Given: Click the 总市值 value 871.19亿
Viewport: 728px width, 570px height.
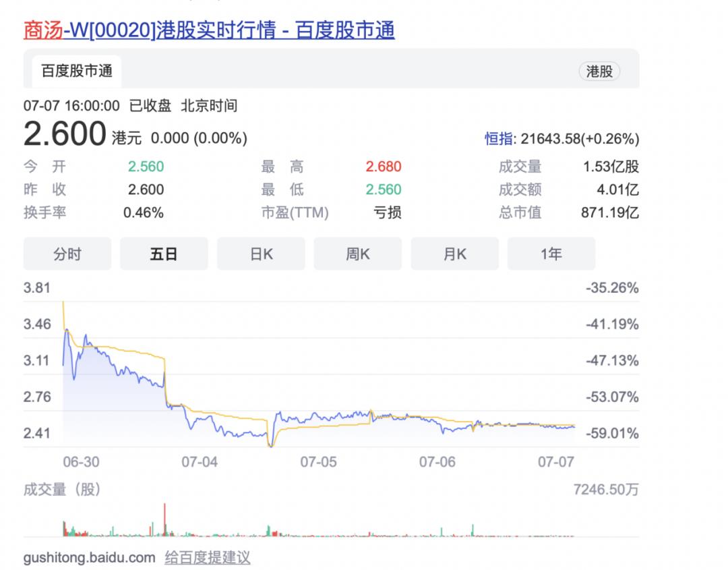Looking at the screenshot, I should click(609, 213).
